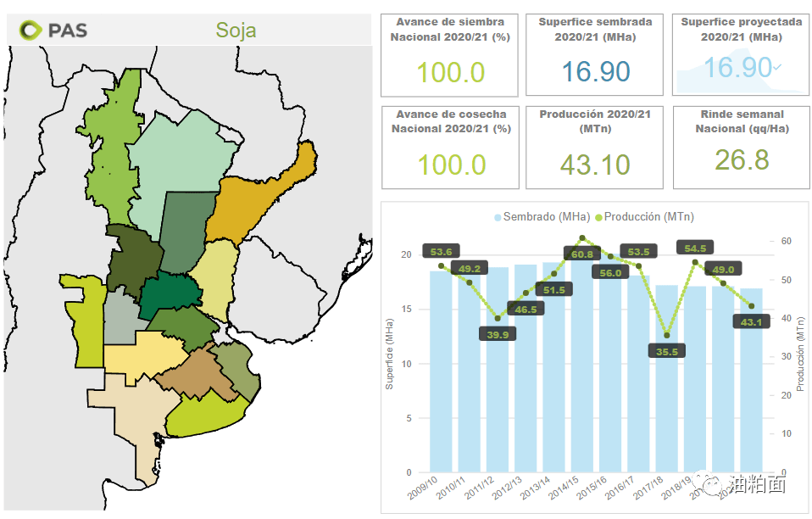This screenshot has width=812, height=519.
Task: Click the Avance de cosecha Nacional card
Action: coord(449,147)
